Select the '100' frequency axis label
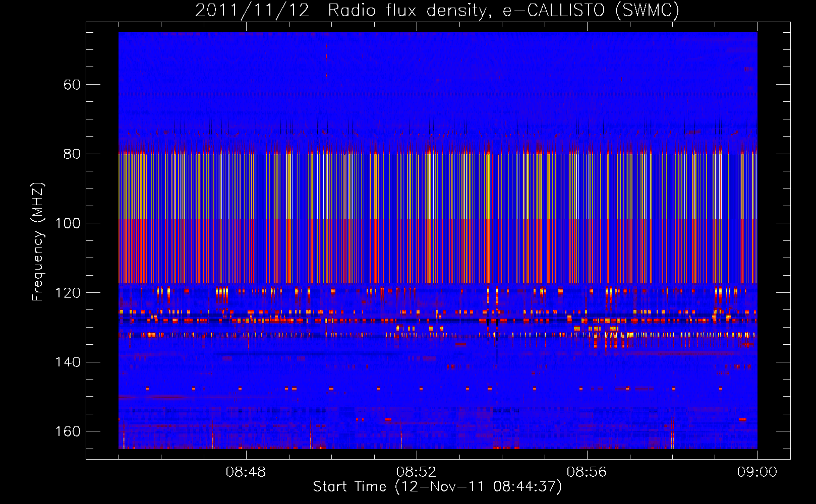 (68, 223)
